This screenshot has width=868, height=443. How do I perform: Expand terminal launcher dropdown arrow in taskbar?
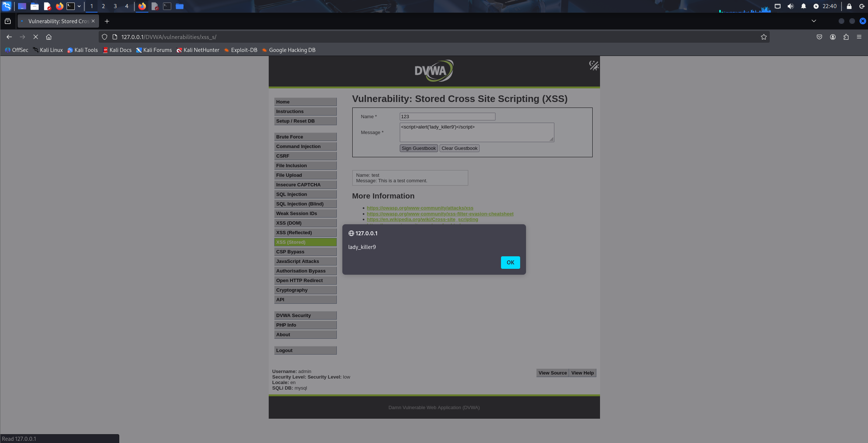click(x=79, y=6)
